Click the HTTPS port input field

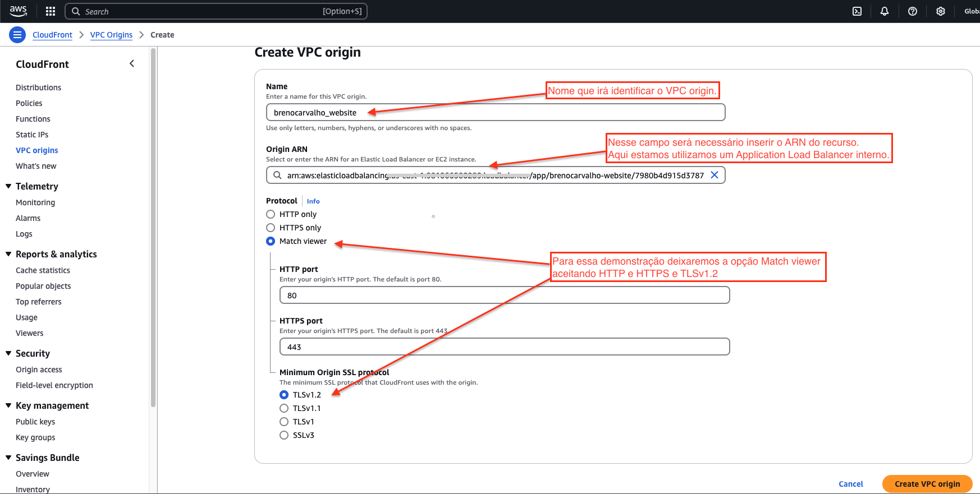504,347
